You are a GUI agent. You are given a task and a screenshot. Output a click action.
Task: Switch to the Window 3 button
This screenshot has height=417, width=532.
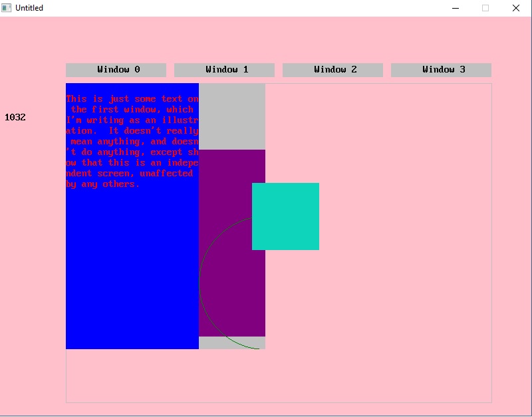point(441,70)
